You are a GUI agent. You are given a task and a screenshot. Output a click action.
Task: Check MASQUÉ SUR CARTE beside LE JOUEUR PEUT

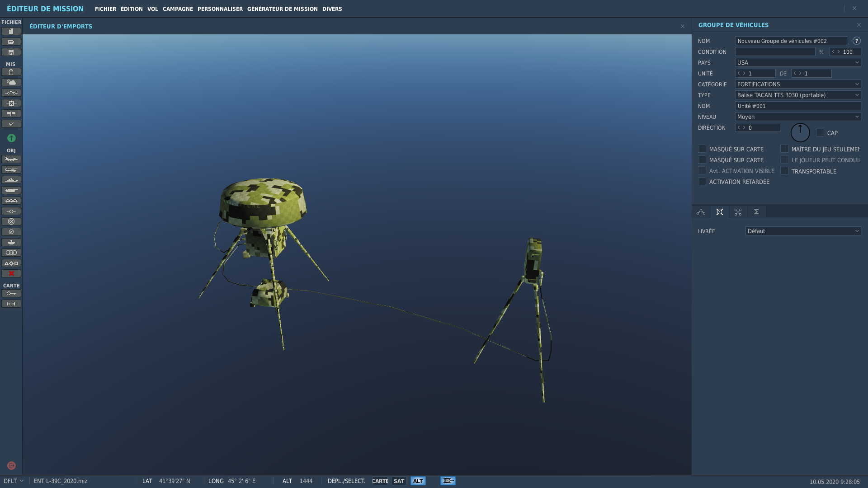coord(702,160)
